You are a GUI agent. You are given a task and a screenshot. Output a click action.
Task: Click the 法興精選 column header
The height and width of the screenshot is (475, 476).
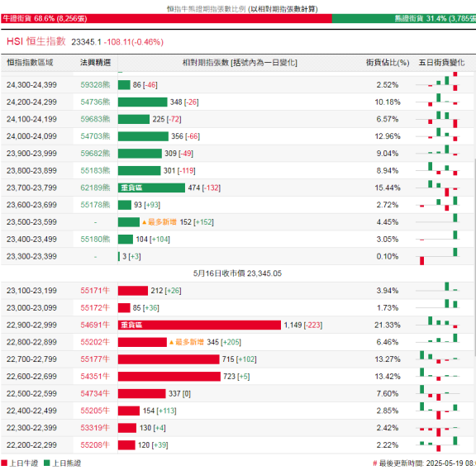pos(95,63)
